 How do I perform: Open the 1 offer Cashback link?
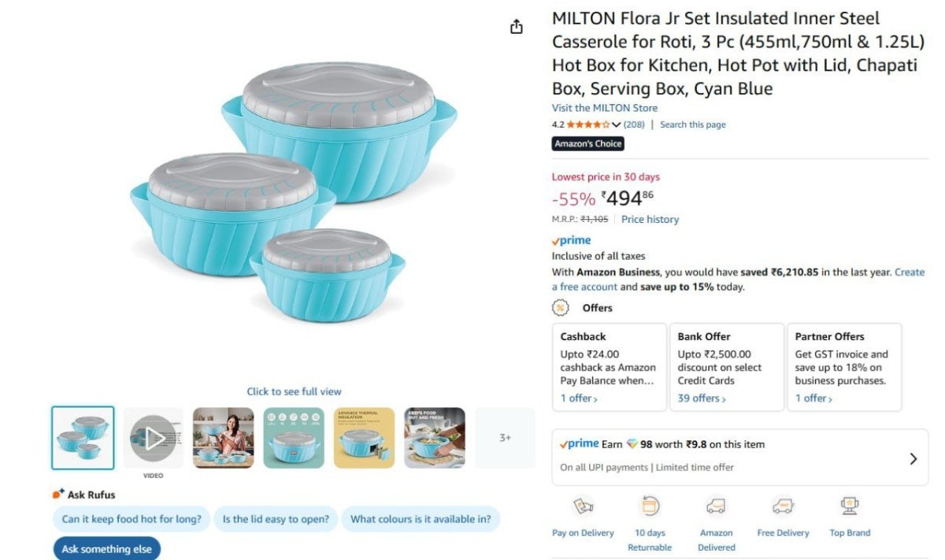click(579, 399)
